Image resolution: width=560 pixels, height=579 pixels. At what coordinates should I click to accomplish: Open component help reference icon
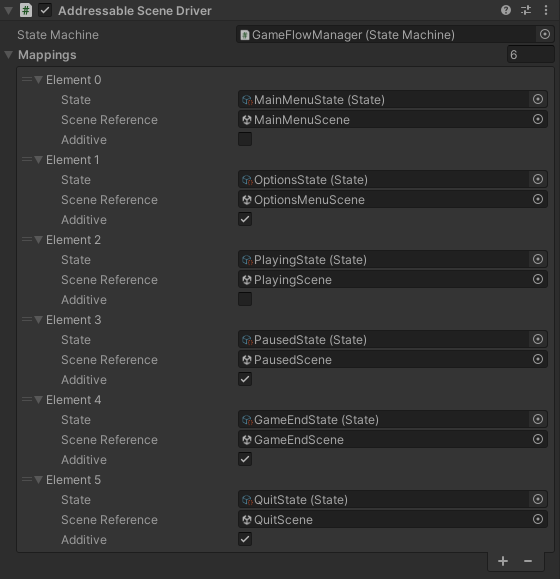coord(506,10)
